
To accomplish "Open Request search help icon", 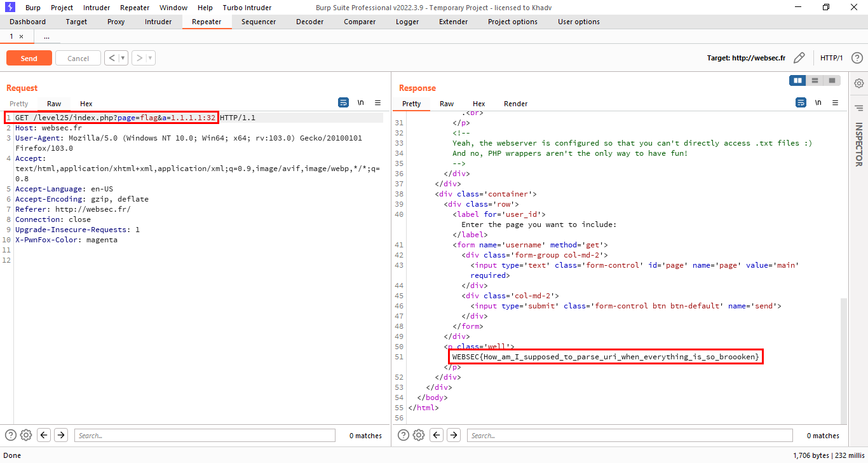I will [x=11, y=435].
